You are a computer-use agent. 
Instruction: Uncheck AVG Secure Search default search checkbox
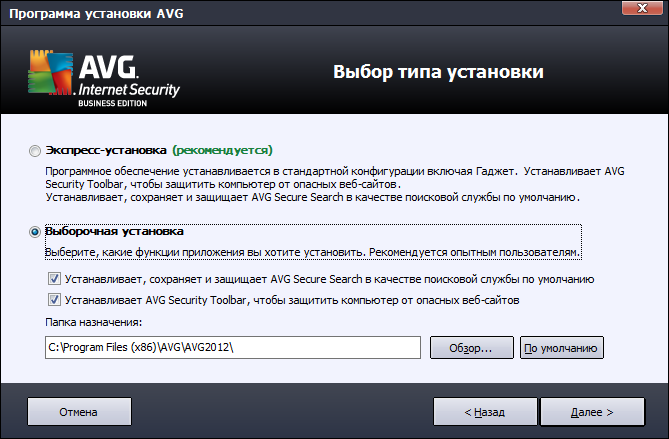point(54,279)
